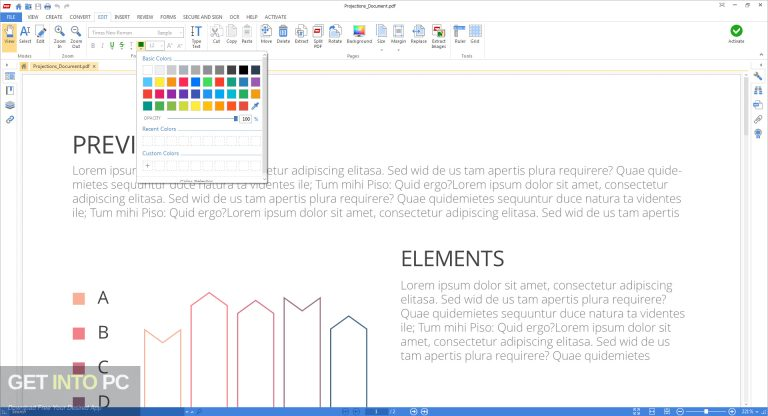This screenshot has width=768, height=416.
Task: Expand the page Size dropdown
Action: pos(381,49)
